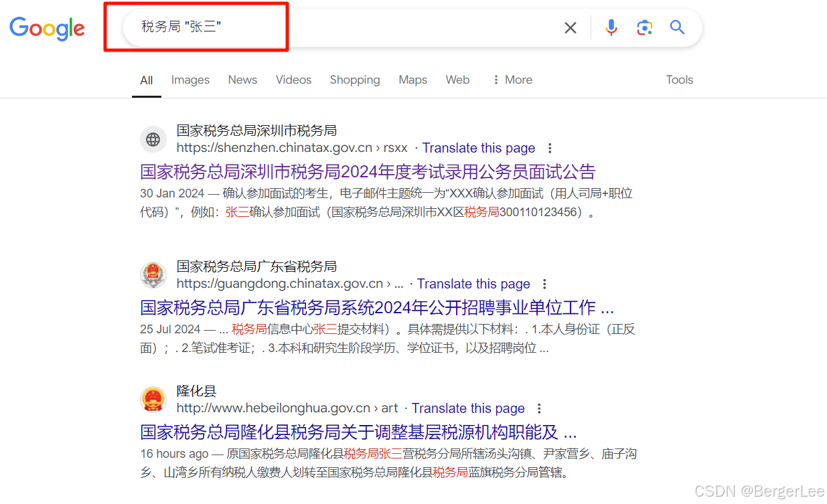This screenshot has width=827, height=504.
Task: Click the globe favicon beside the Shenzhen result
Action: (153, 139)
